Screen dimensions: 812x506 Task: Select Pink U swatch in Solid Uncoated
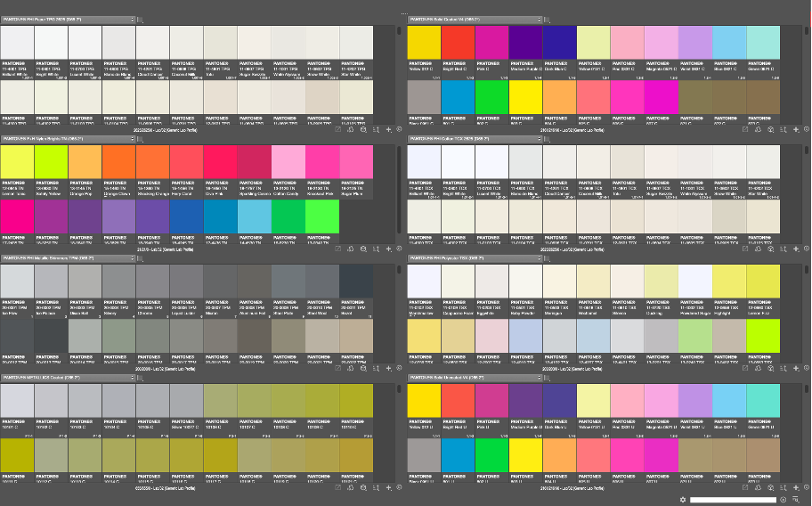coord(492,401)
